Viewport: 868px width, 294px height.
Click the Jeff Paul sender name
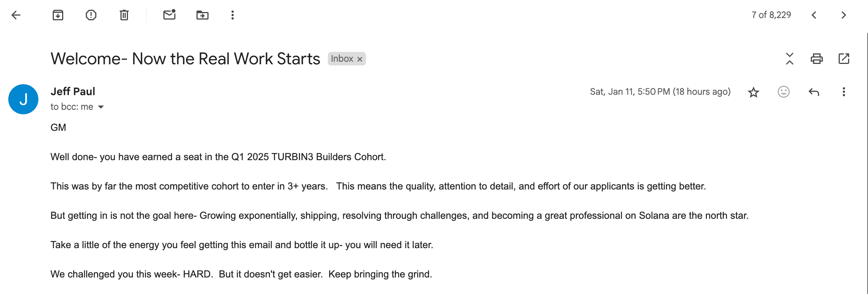(x=73, y=91)
